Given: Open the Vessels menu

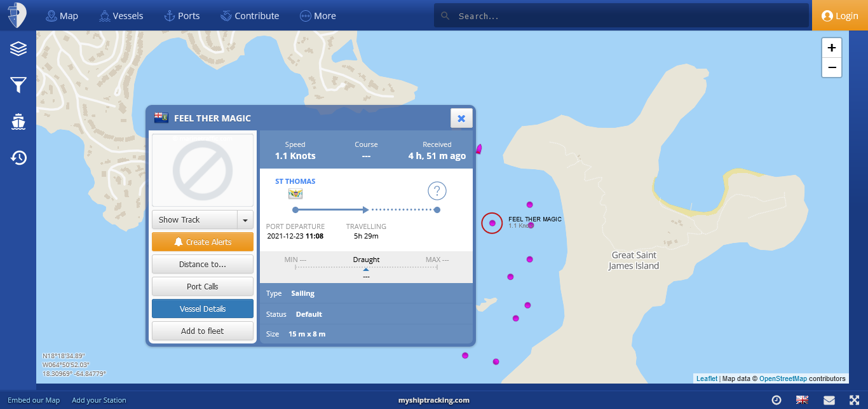Looking at the screenshot, I should [121, 16].
